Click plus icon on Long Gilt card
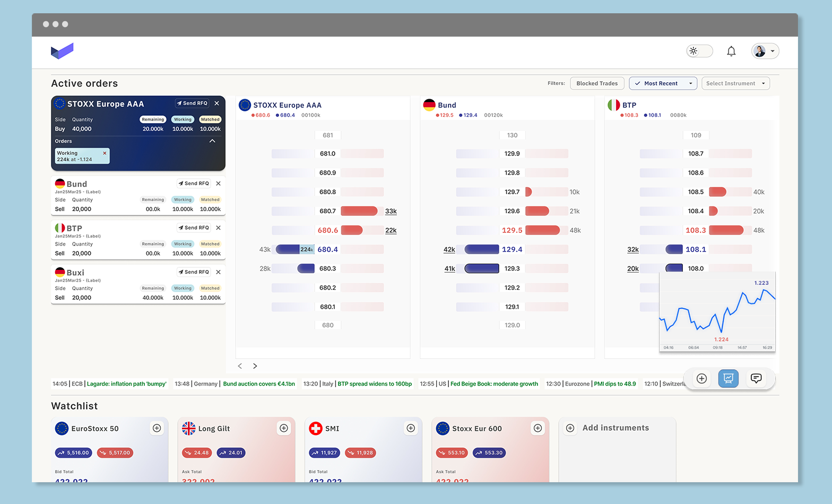 [284, 428]
